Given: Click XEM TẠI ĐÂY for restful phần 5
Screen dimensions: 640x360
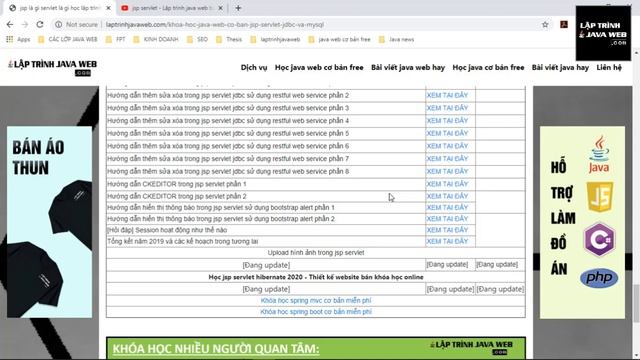Looking at the screenshot, I should 447,133.
